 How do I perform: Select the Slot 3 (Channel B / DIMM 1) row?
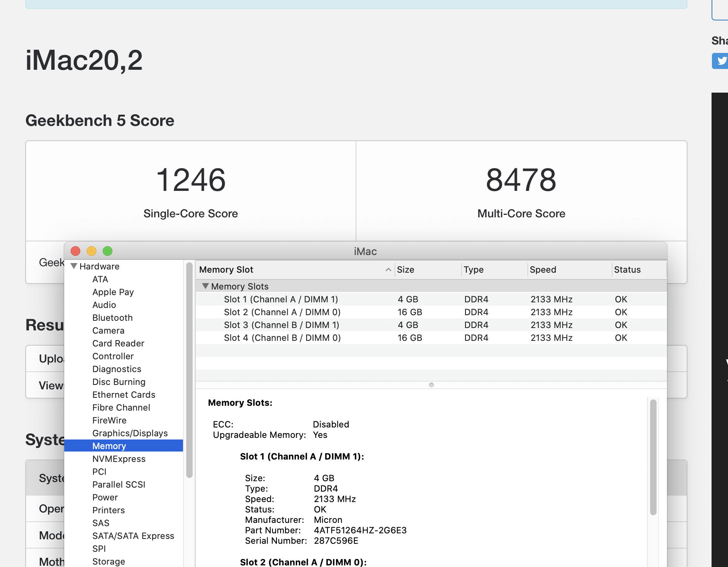point(431,325)
